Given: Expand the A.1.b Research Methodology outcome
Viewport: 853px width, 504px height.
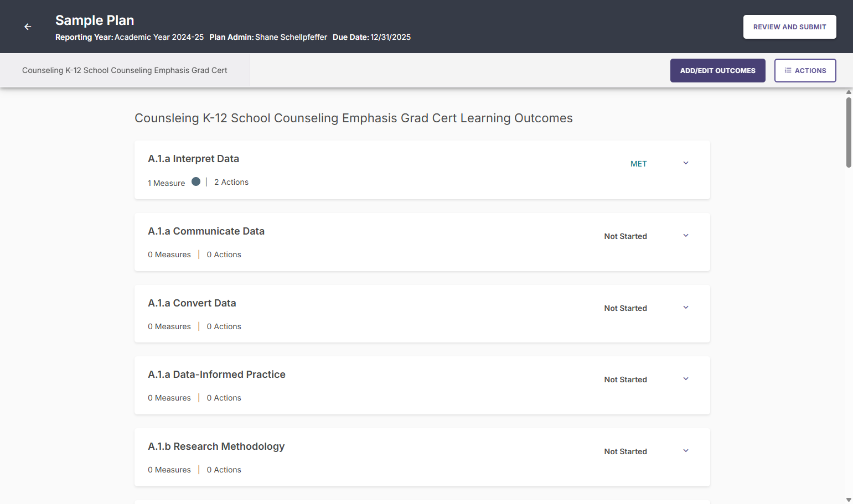Looking at the screenshot, I should 686,451.
